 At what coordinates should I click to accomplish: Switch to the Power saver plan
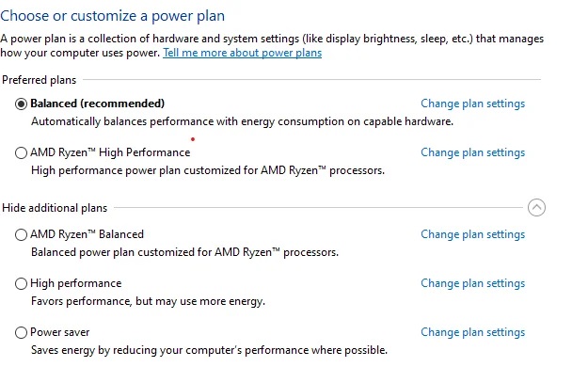pos(21,332)
